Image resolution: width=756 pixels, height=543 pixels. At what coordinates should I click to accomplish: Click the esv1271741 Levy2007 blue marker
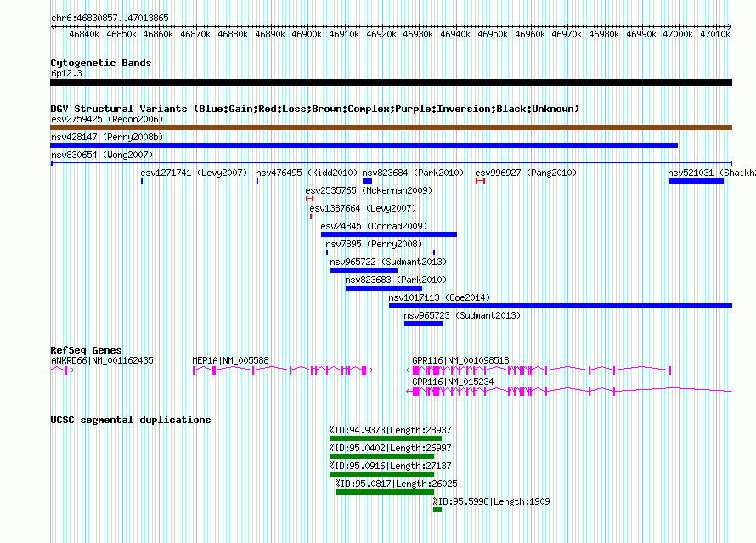coord(142,181)
